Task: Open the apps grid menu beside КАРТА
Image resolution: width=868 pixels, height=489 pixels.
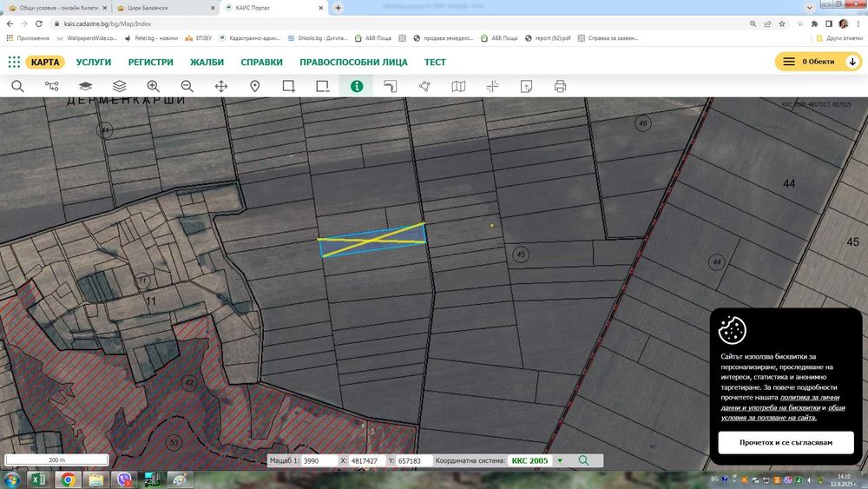Action: coord(14,63)
